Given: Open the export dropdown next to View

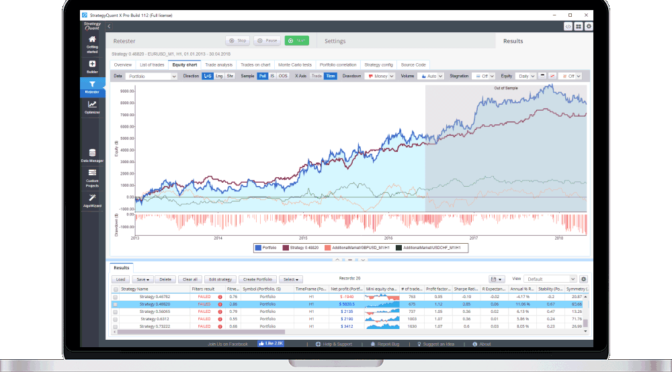Looking at the screenshot, I should pos(496,279).
